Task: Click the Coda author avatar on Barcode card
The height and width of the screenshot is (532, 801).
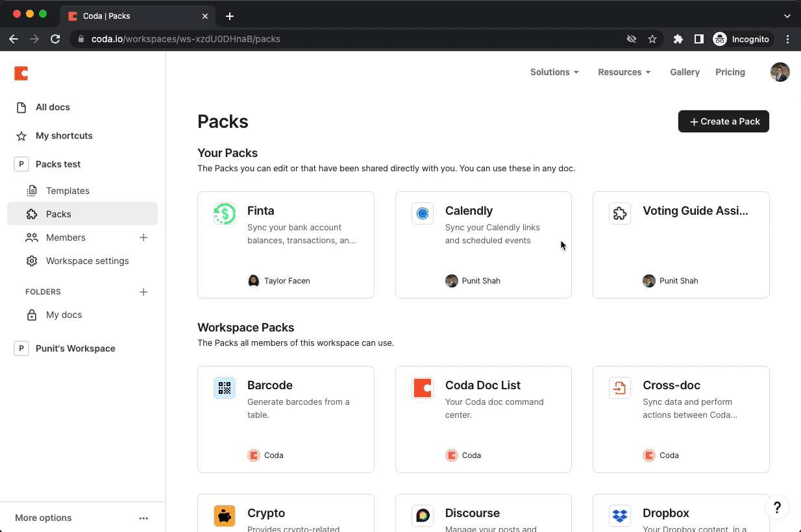Action: click(254, 455)
